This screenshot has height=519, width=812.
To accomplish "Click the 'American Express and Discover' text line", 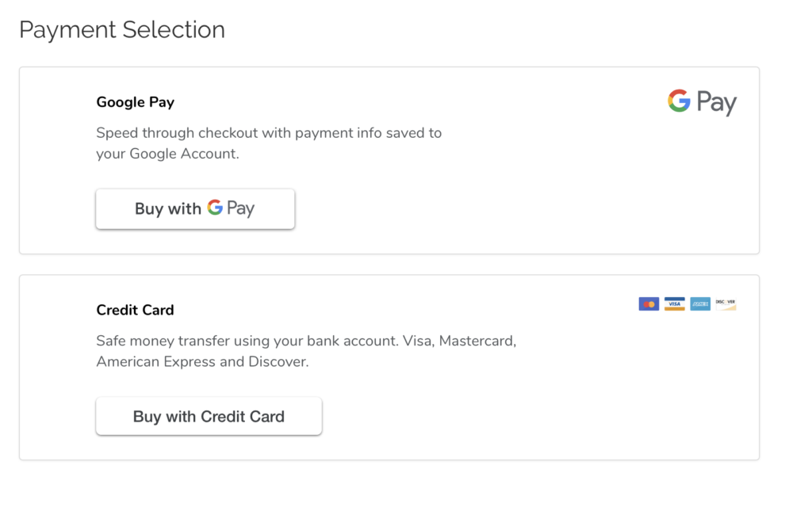I will (x=202, y=362).
